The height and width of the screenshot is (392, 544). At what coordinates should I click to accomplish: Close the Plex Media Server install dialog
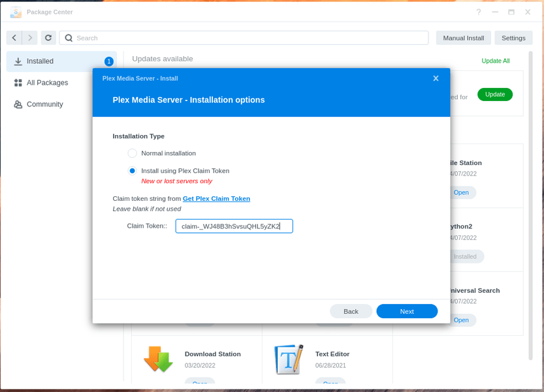click(x=436, y=78)
